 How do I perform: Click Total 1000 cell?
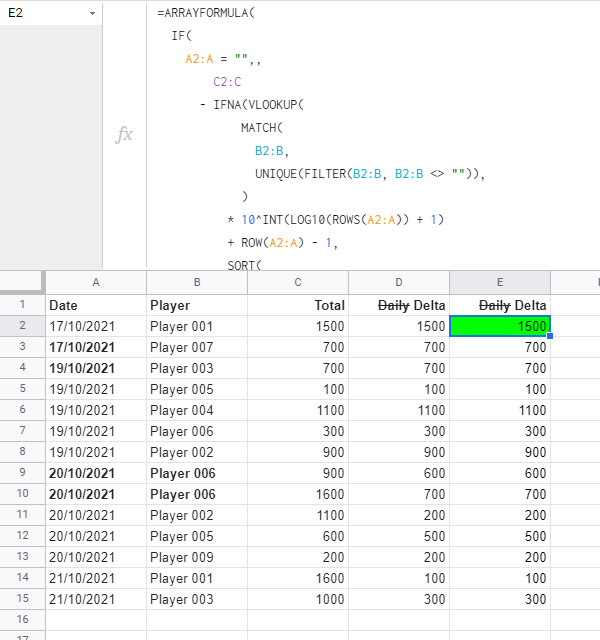click(x=298, y=600)
